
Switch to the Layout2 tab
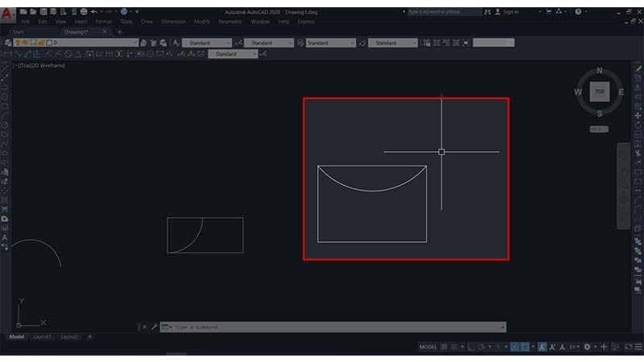(x=69, y=337)
